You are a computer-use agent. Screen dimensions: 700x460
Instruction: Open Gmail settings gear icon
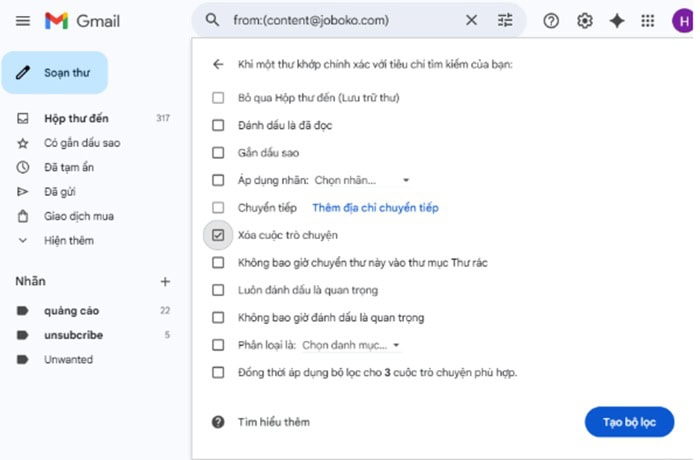pos(584,21)
